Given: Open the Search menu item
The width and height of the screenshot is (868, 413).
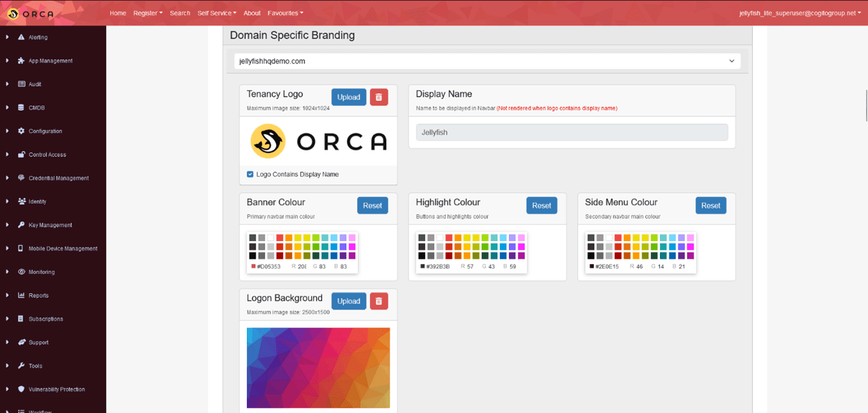Looking at the screenshot, I should (x=180, y=13).
